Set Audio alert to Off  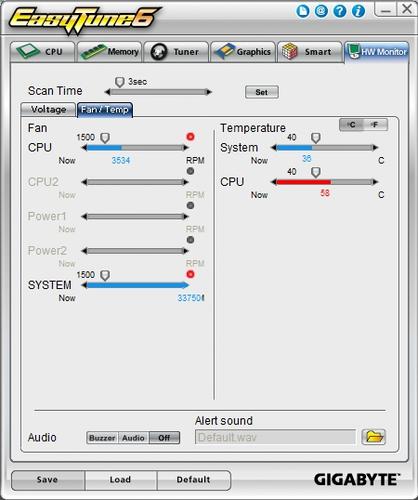(x=164, y=438)
